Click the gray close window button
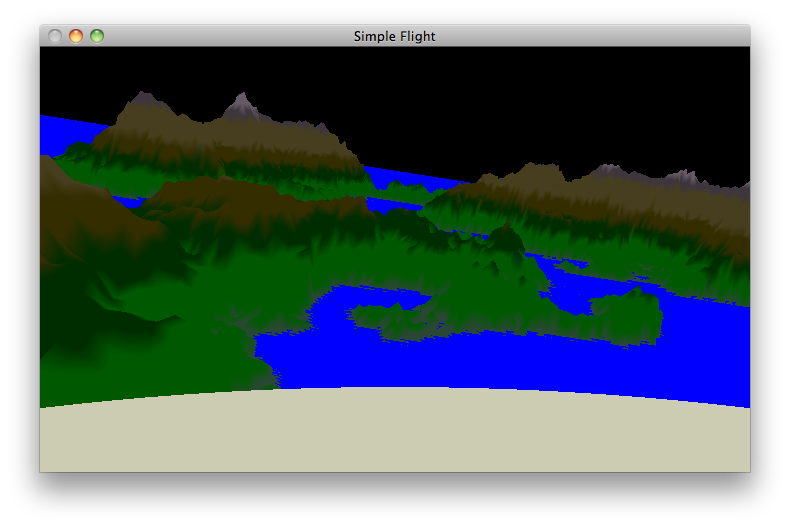 pos(55,36)
